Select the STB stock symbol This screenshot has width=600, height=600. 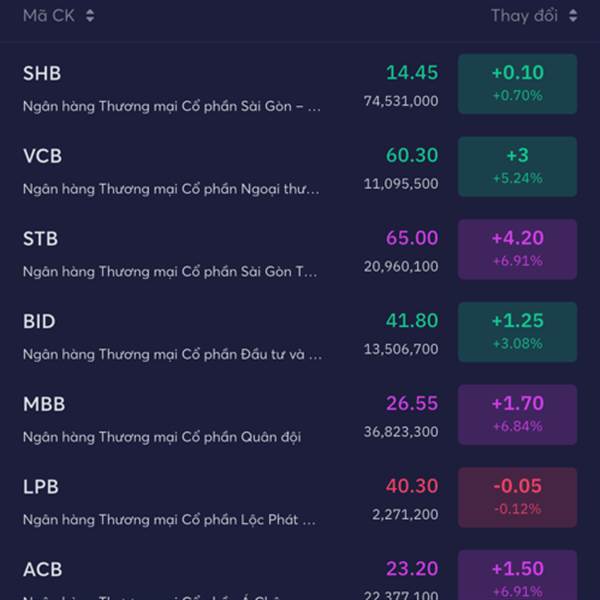[41, 239]
